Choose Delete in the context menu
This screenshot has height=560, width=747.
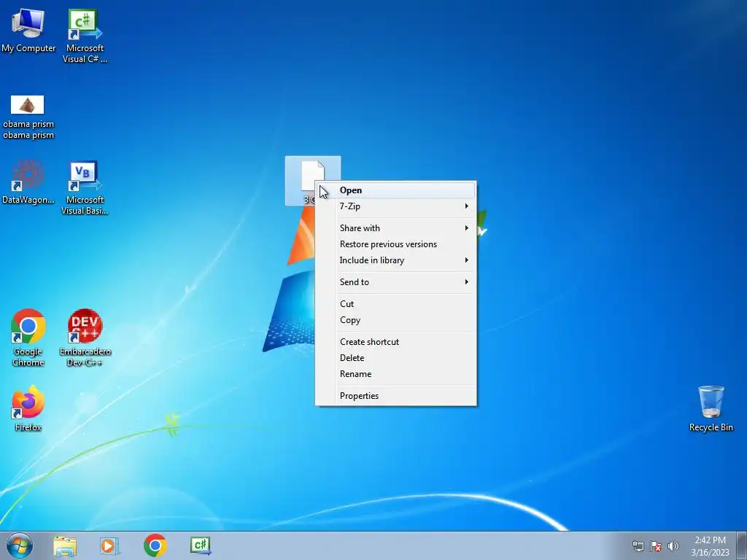click(x=396, y=358)
